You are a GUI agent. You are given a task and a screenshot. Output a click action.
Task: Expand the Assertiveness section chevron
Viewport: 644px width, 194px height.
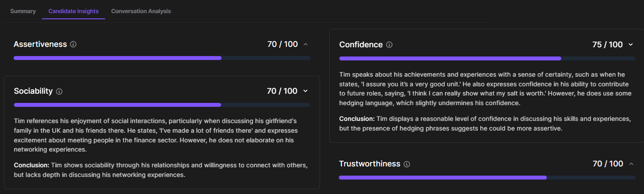[x=306, y=44]
